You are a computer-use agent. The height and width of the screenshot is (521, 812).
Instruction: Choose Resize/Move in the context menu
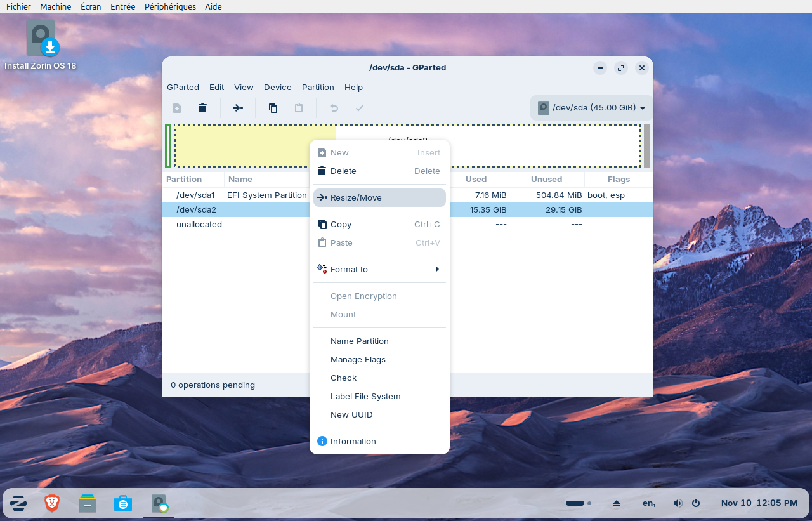pyautogui.click(x=379, y=197)
